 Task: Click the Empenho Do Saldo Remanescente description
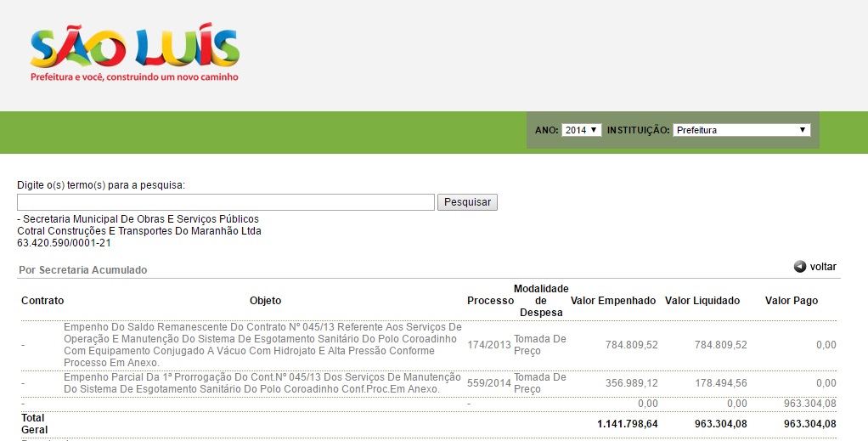[263, 345]
